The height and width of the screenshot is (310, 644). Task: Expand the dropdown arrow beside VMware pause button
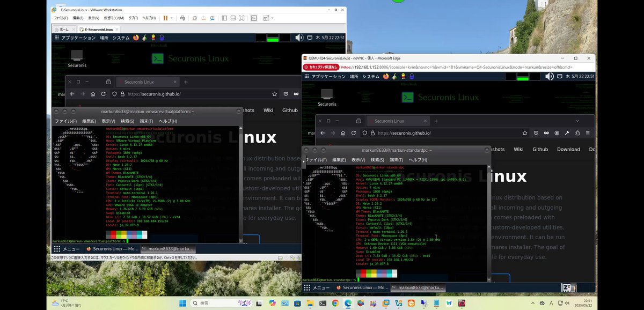click(x=172, y=18)
